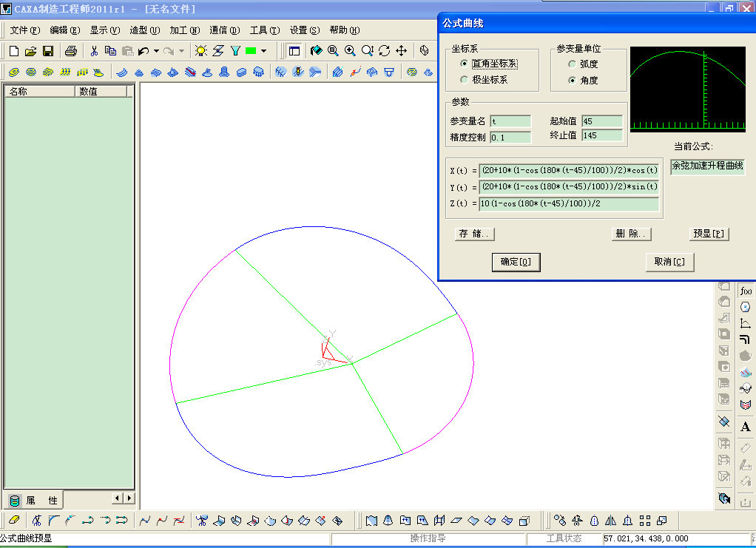The image size is (756, 548).
Task: Click the curve fillet icon in bottom toolbar
Action: point(53,520)
